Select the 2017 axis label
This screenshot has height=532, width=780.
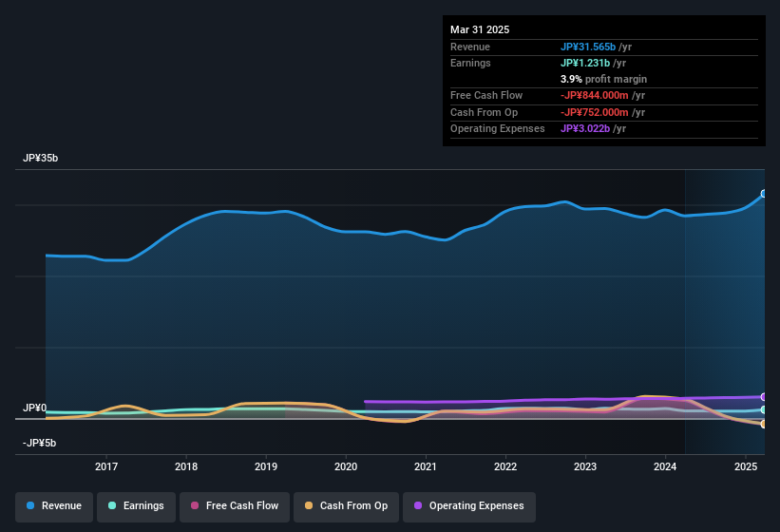pos(106,466)
